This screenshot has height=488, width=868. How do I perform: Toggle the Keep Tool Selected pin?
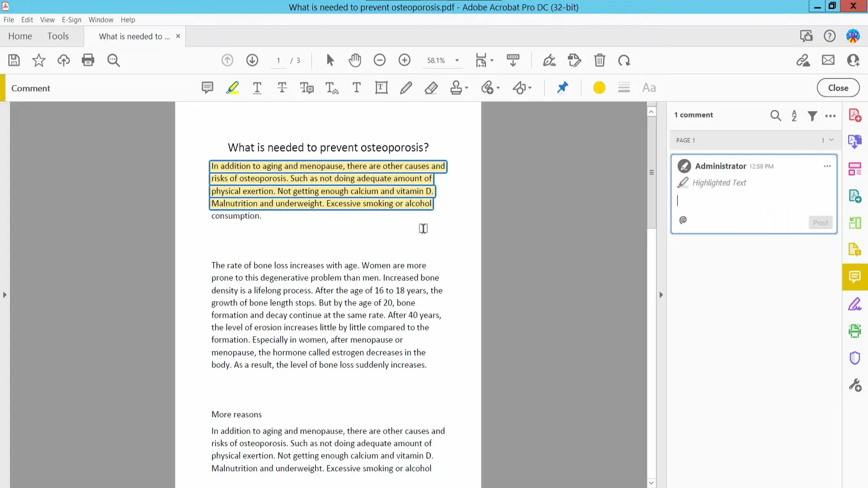(x=562, y=87)
